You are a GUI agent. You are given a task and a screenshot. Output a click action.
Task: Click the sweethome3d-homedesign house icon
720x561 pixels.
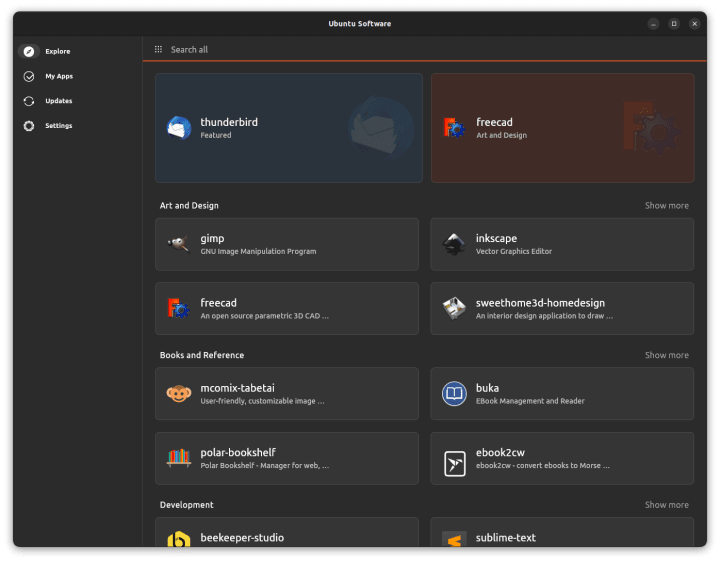[x=454, y=309]
